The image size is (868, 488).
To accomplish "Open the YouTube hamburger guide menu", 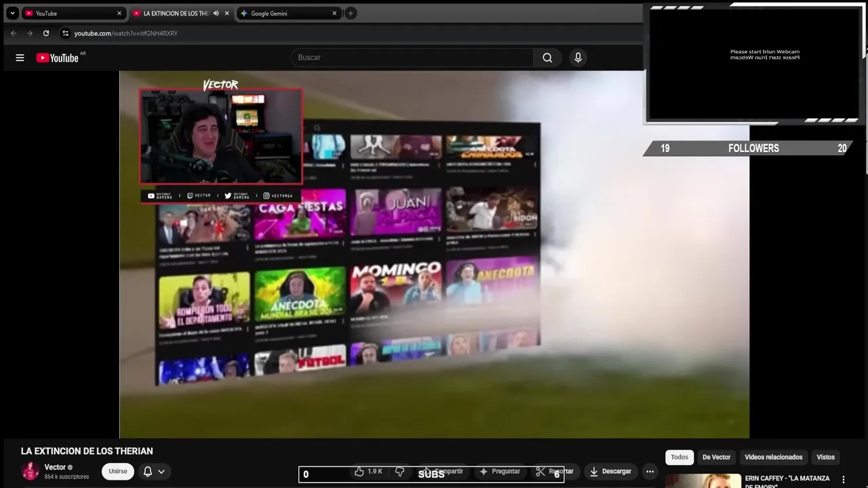I will coord(20,58).
